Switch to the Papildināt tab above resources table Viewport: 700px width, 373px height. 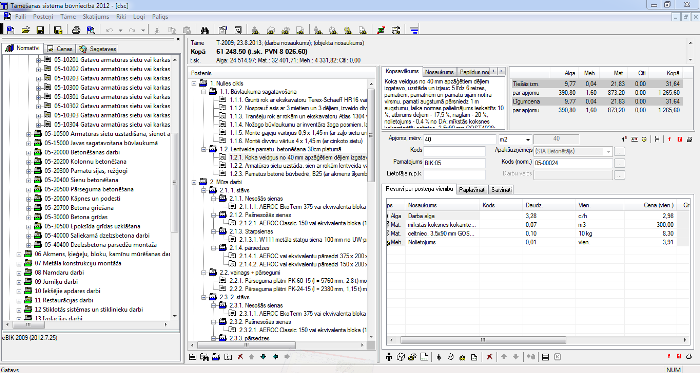point(472,190)
